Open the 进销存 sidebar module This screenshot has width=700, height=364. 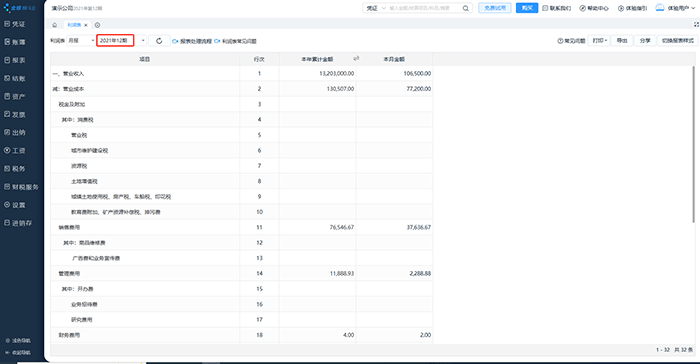point(18,223)
